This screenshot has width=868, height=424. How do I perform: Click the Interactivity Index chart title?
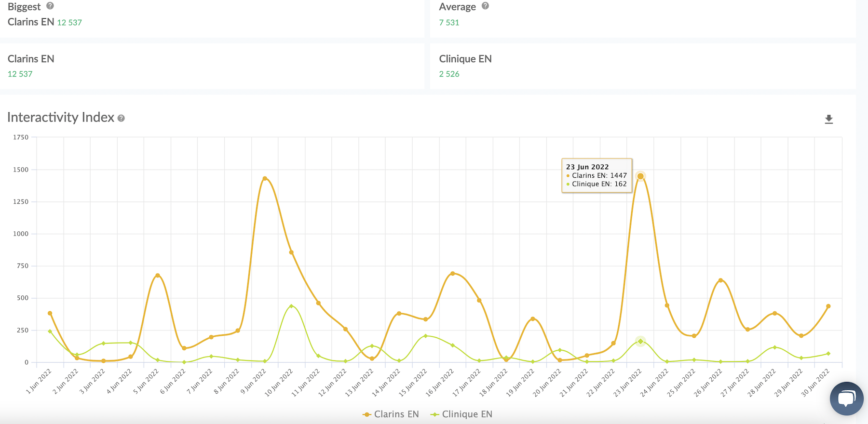[x=61, y=118]
